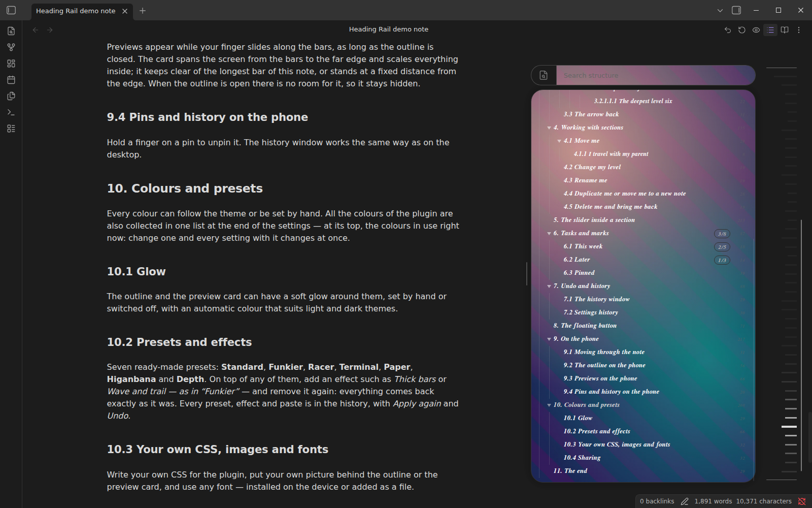Click the circular restore arrow icon
The height and width of the screenshot is (508, 812).
[x=742, y=30]
